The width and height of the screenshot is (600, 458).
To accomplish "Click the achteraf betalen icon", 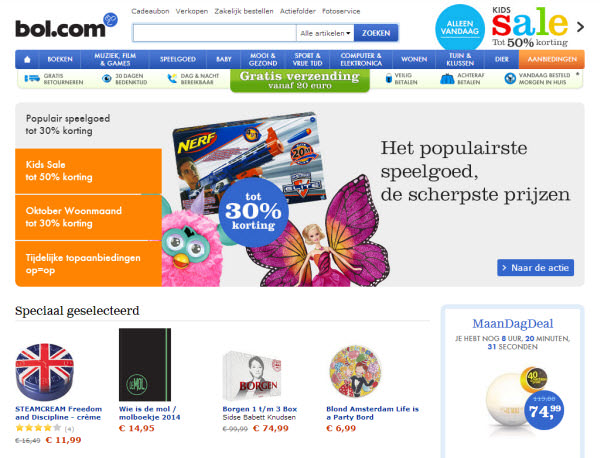I will pos(447,79).
